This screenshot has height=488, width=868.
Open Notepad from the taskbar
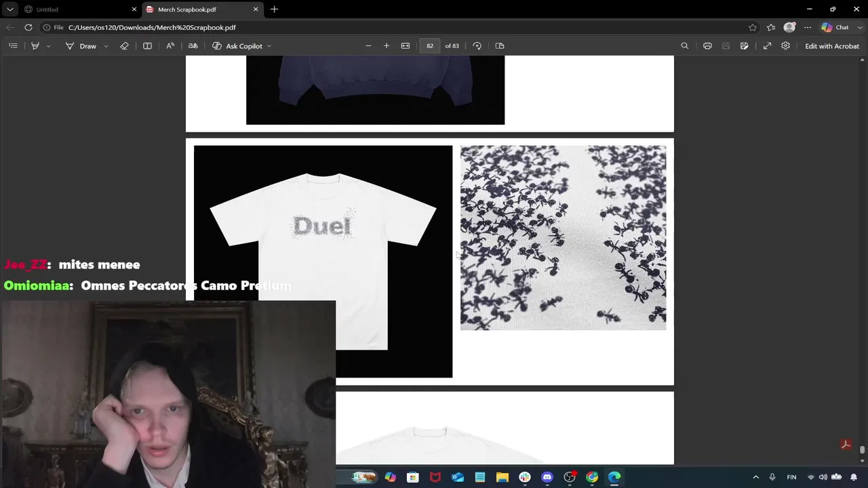pos(480,477)
